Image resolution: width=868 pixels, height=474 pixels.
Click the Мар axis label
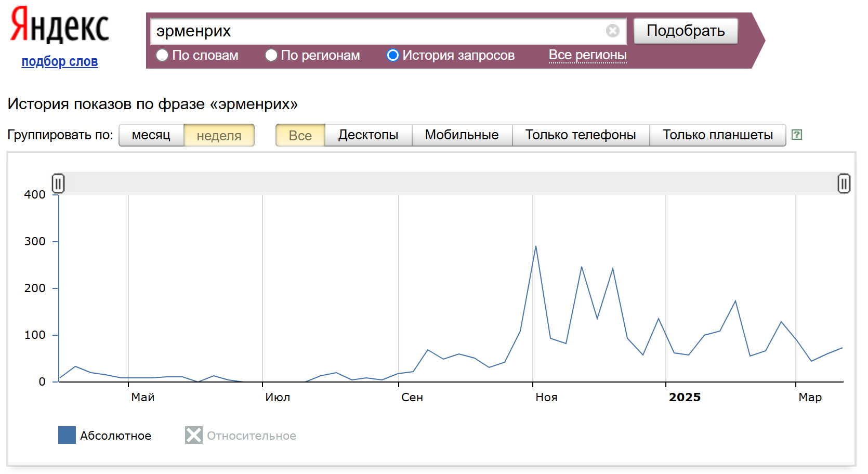[810, 397]
